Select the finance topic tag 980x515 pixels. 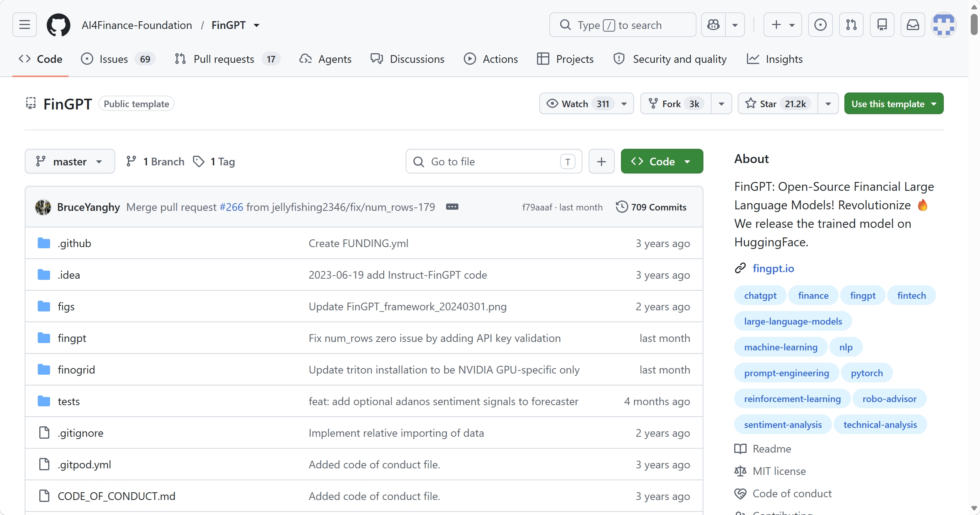(x=813, y=295)
